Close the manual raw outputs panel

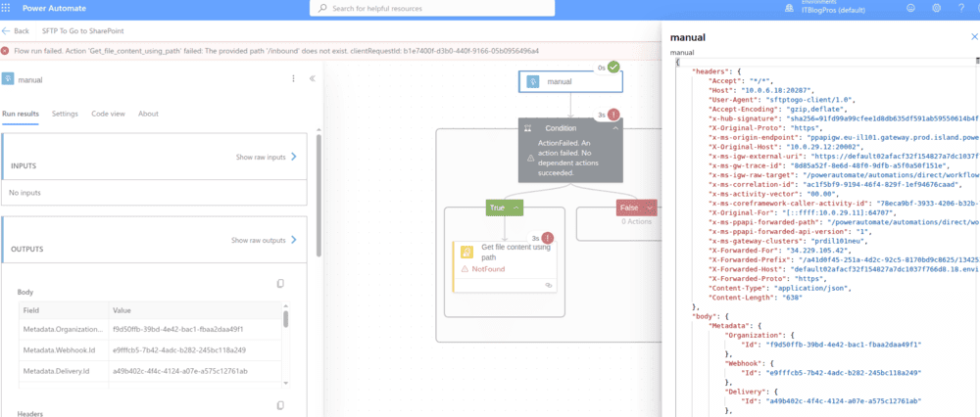coord(974,37)
